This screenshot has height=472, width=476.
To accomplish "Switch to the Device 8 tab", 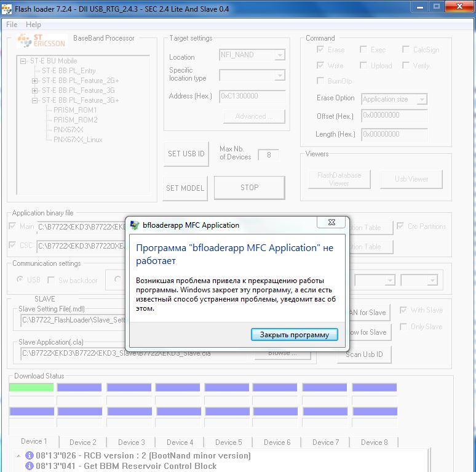I will pos(374,442).
